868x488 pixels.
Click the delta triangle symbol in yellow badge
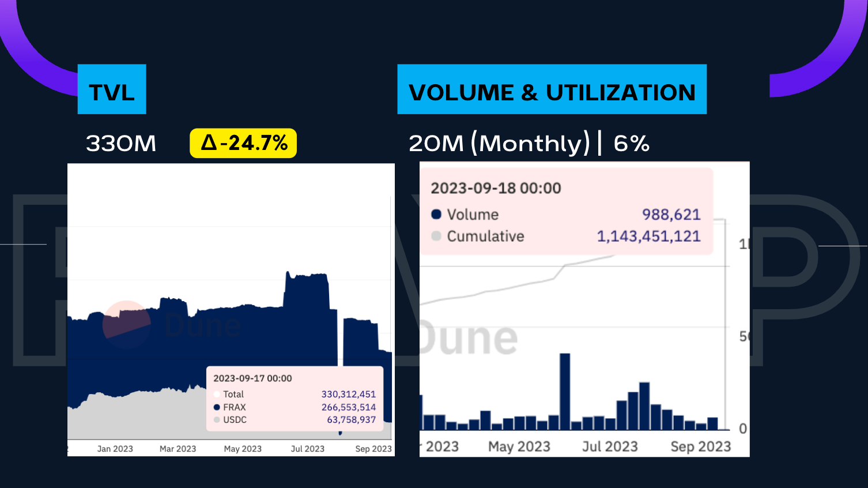pos(209,142)
